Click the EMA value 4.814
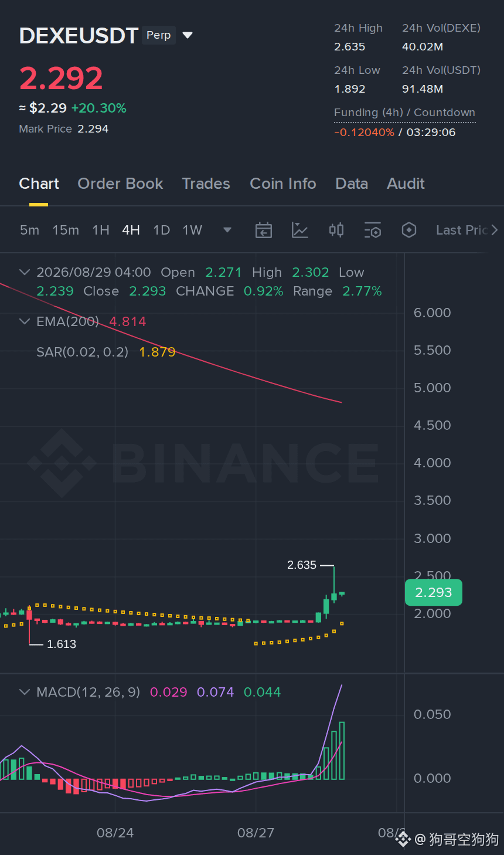 (x=128, y=321)
